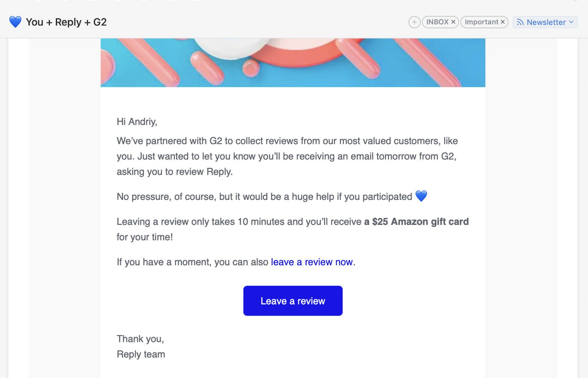Open the "leave a review now" link
The image size is (588, 378).
point(312,262)
